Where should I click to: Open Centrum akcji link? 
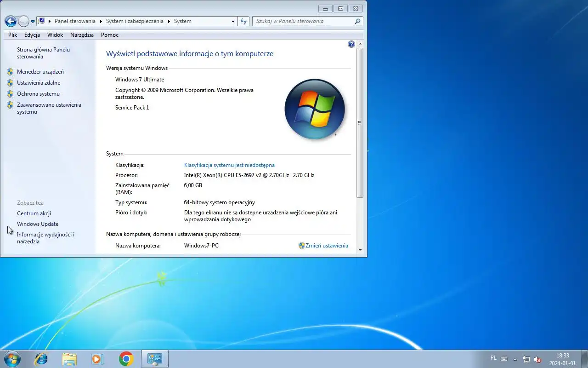click(34, 213)
